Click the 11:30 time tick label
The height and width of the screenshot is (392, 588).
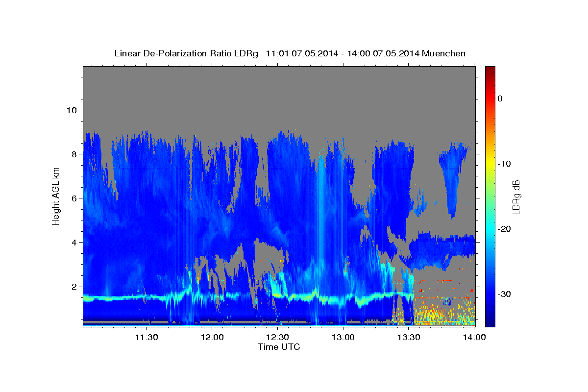click(147, 337)
